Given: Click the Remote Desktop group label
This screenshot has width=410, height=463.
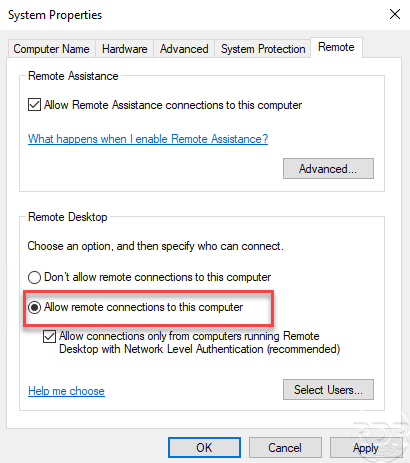Looking at the screenshot, I should (68, 217).
